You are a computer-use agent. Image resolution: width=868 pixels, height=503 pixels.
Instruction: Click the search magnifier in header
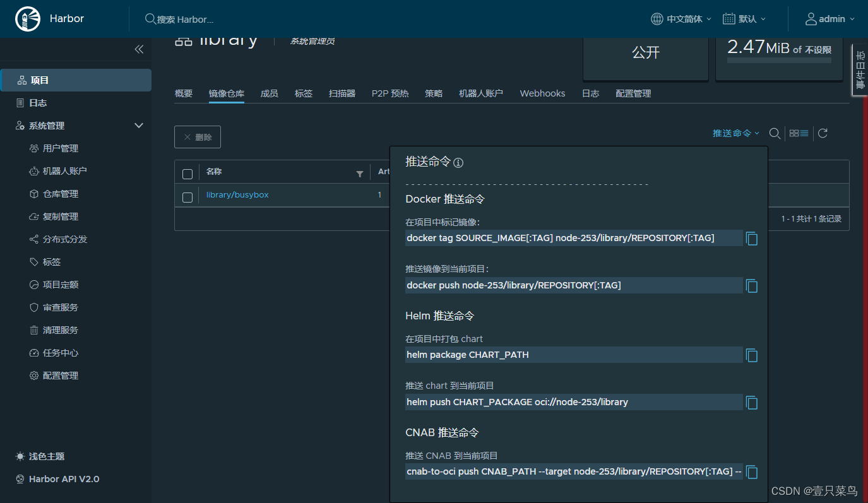pyautogui.click(x=150, y=19)
